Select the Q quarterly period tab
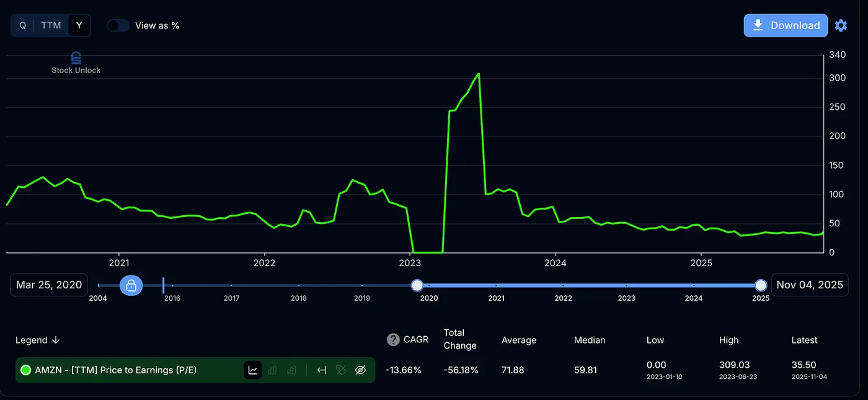 click(x=22, y=25)
